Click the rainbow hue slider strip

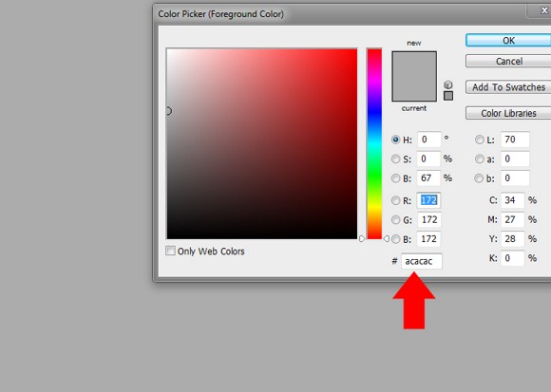click(374, 144)
